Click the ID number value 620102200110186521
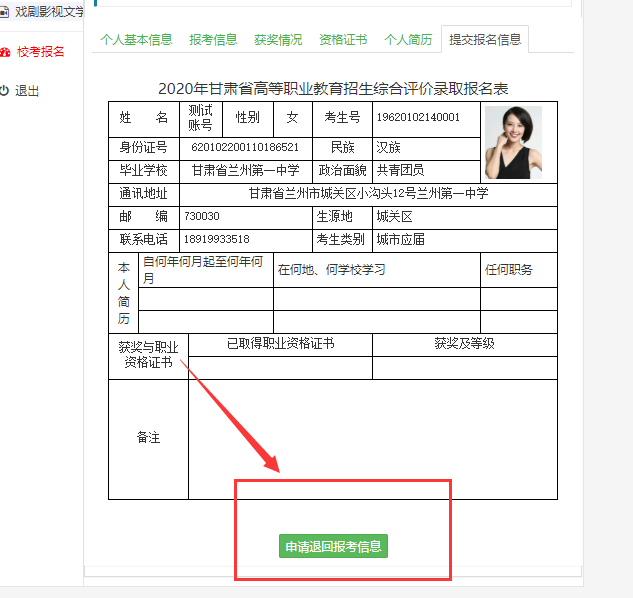The width and height of the screenshot is (633, 598). click(x=245, y=148)
